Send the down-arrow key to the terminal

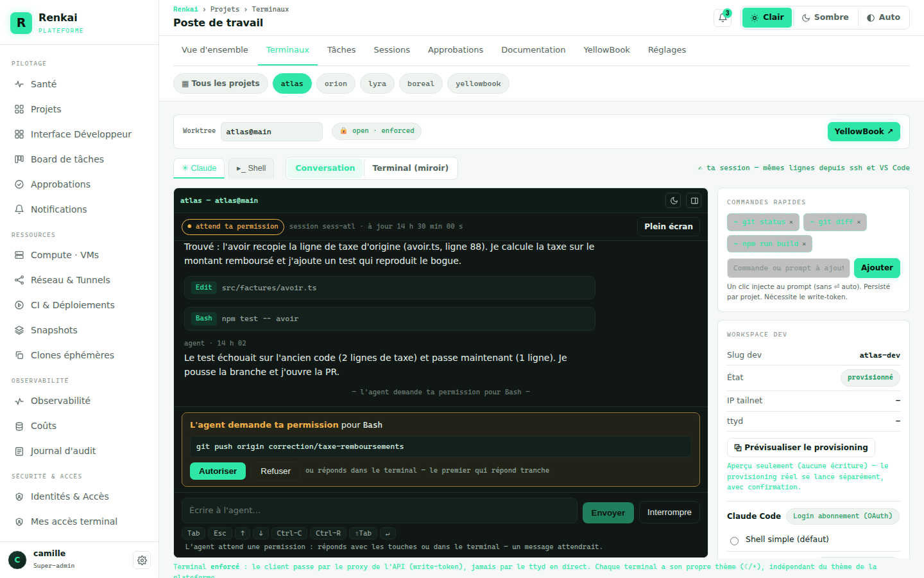(x=261, y=533)
